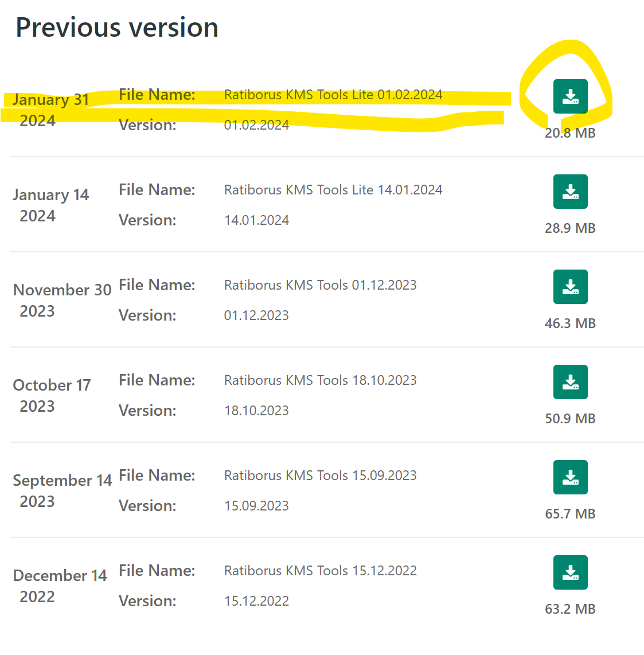Download Ratiborus KMS Tools Lite 01.02.2024 file
644x655 pixels.
click(570, 96)
